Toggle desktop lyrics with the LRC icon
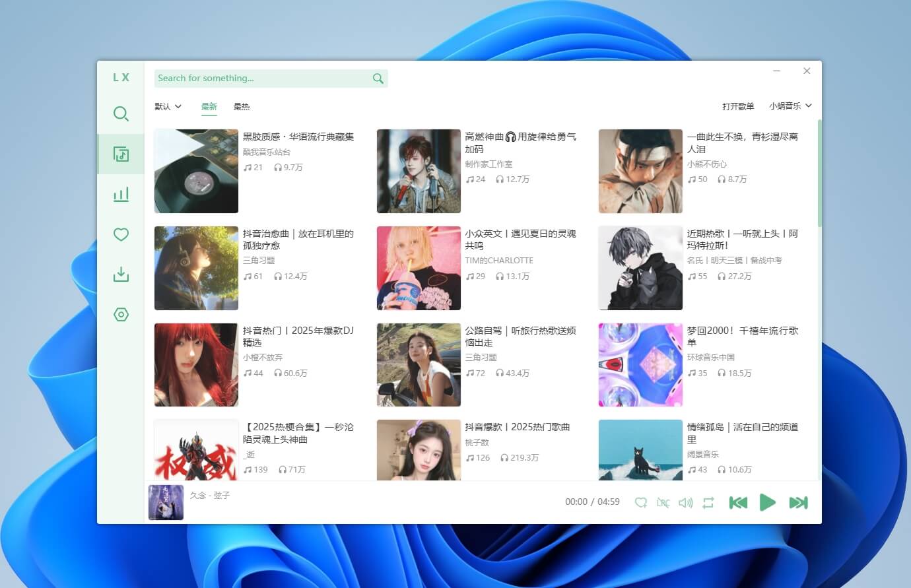The width and height of the screenshot is (911, 588). pyautogui.click(x=663, y=502)
